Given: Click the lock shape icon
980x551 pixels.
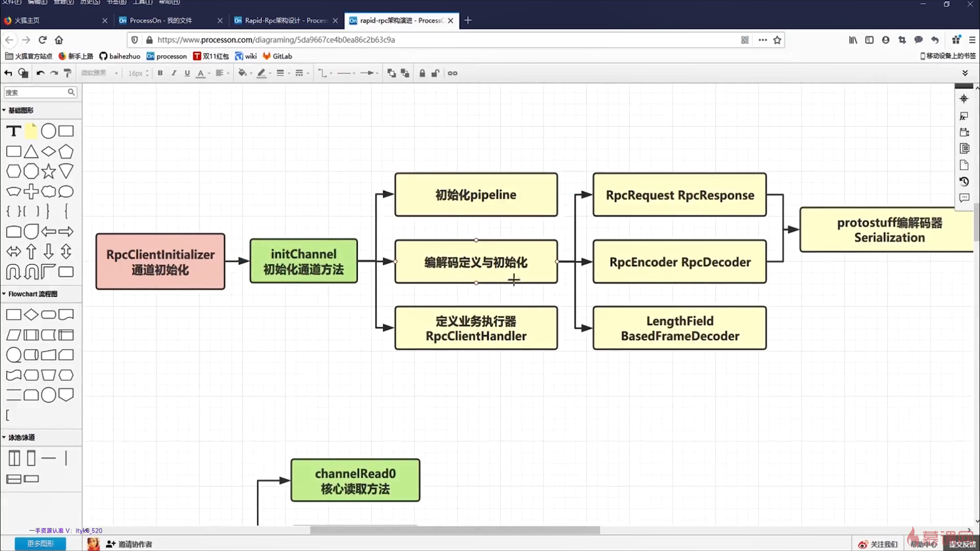Looking at the screenshot, I should [x=422, y=73].
